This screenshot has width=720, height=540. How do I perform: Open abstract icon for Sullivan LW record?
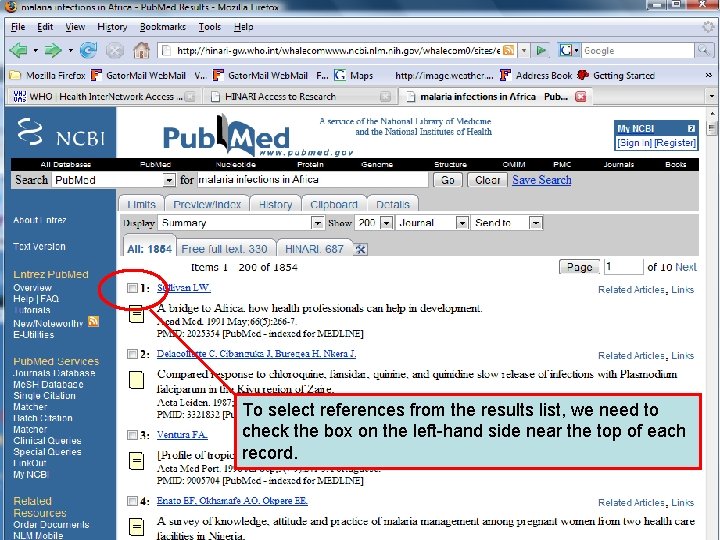click(136, 314)
